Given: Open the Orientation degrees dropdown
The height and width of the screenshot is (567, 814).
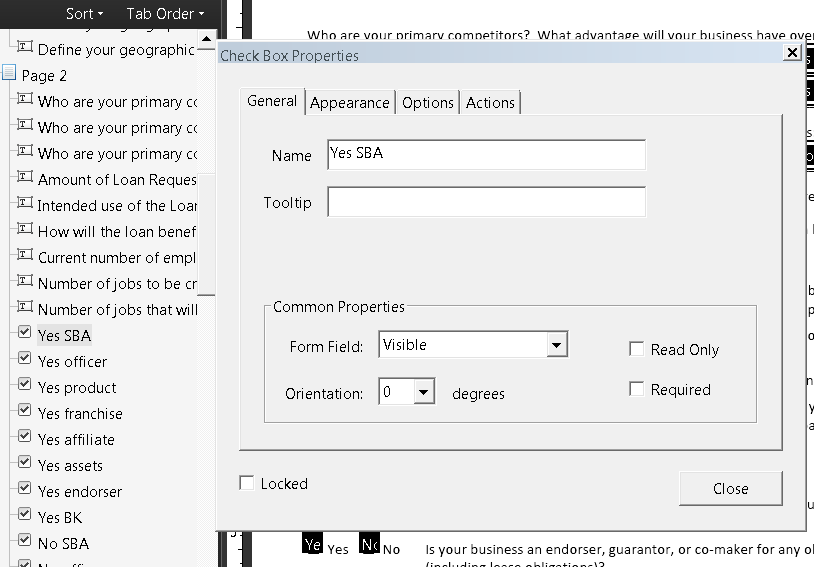Looking at the screenshot, I should (424, 392).
